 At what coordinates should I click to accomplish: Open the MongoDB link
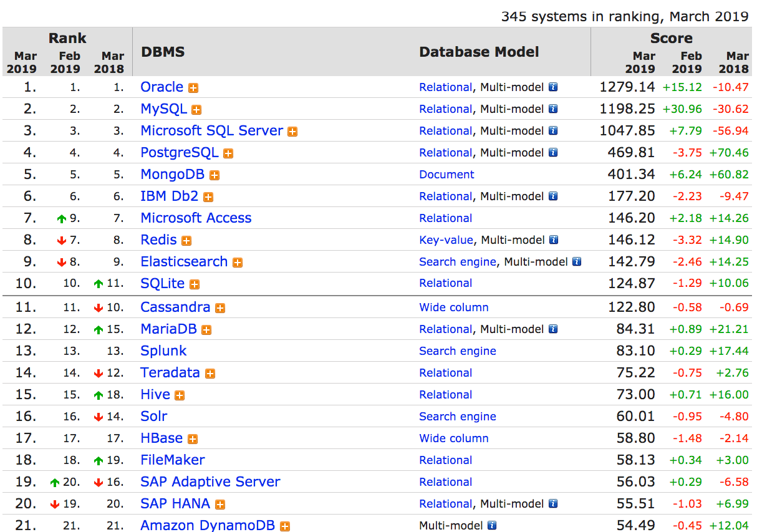[x=173, y=175]
